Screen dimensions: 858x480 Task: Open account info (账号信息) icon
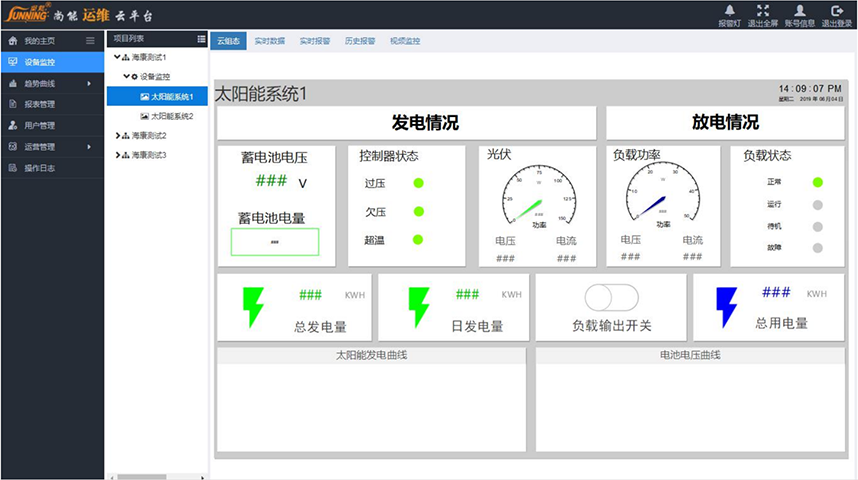coord(799,10)
